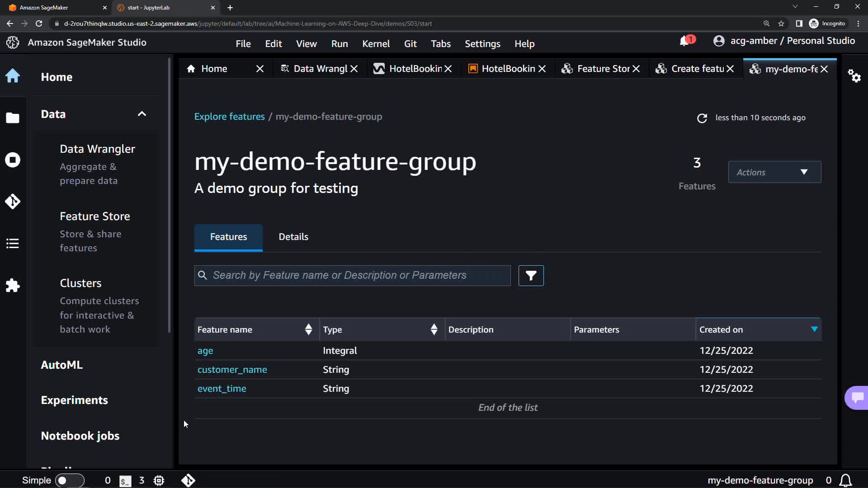This screenshot has width=868, height=488.
Task: Open the Git sidebar icon
Action: coord(13,202)
